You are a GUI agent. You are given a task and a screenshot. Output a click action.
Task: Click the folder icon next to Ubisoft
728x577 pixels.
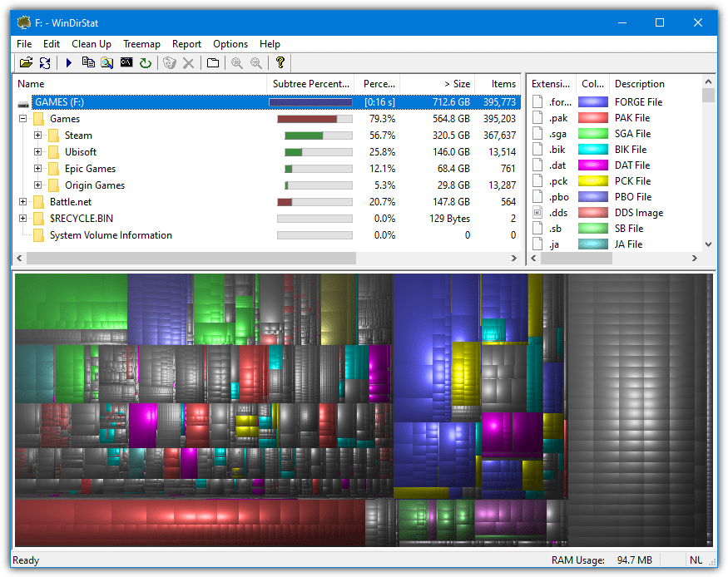coord(53,152)
